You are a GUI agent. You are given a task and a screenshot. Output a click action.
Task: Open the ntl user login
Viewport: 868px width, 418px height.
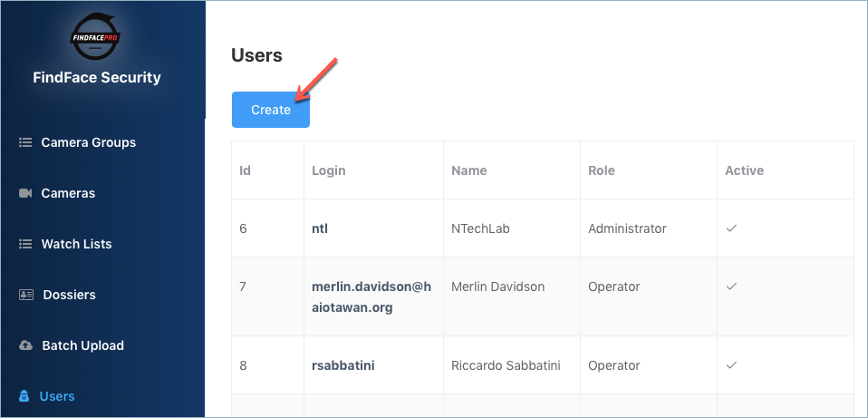pyautogui.click(x=320, y=228)
